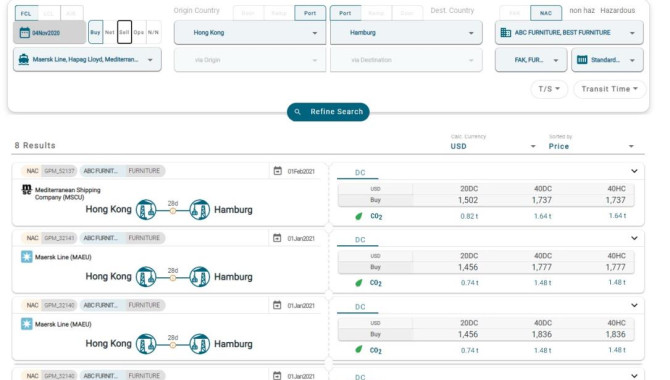The height and width of the screenshot is (380, 670).
Task: Open the Hamburg destination dropdown
Action: (406, 32)
